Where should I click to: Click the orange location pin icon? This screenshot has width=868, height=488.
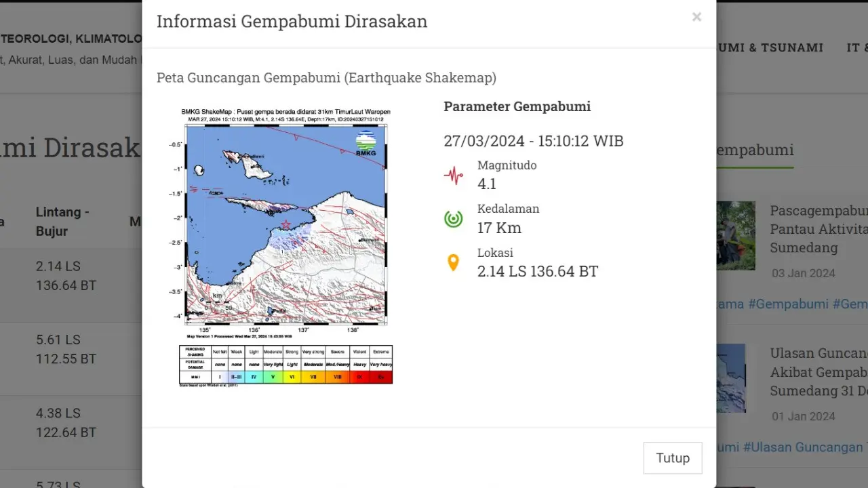[x=453, y=262]
